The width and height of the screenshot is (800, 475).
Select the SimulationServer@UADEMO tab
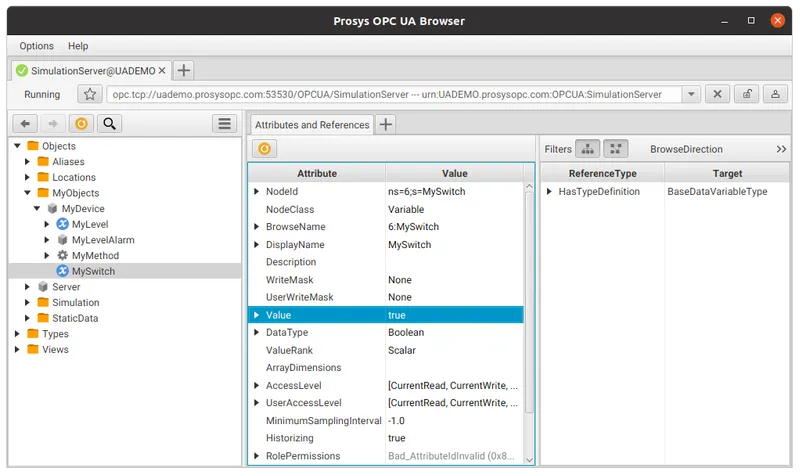93,70
